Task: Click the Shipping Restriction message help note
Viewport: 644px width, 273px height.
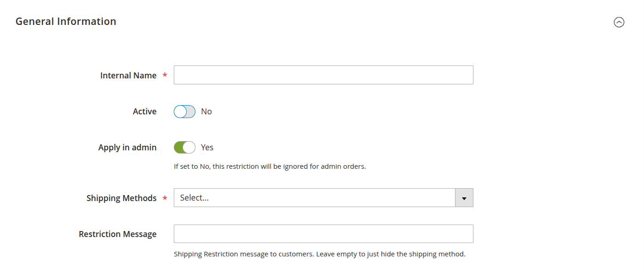Action: pos(319,254)
